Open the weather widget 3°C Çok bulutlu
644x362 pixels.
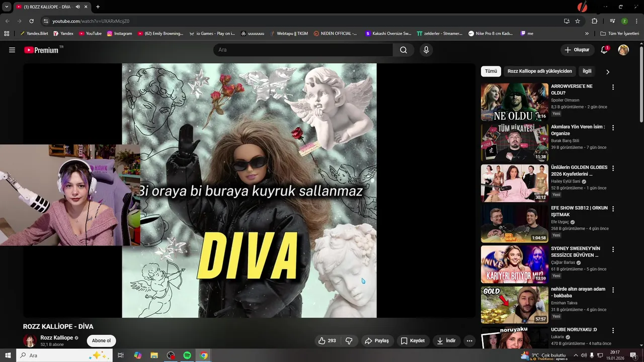543,355
